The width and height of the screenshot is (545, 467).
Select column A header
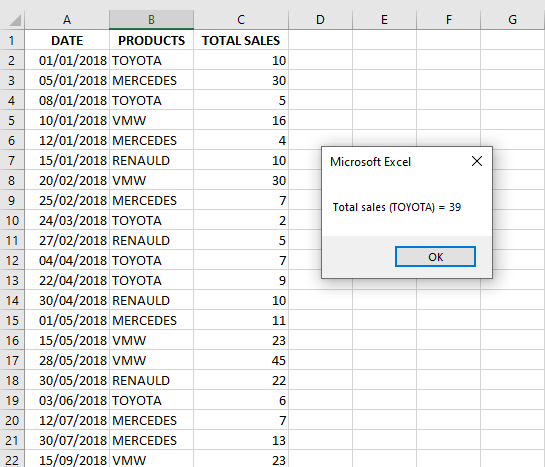click(x=67, y=19)
